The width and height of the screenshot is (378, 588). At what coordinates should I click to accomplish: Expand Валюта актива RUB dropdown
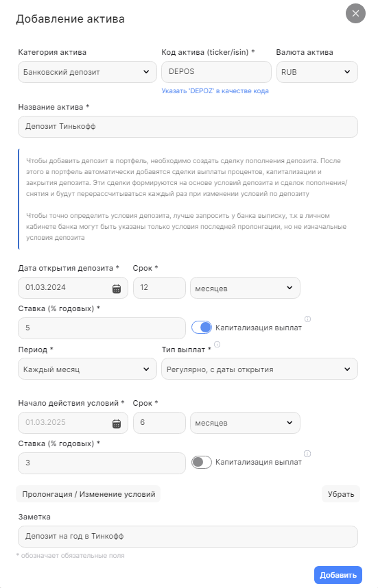click(317, 72)
